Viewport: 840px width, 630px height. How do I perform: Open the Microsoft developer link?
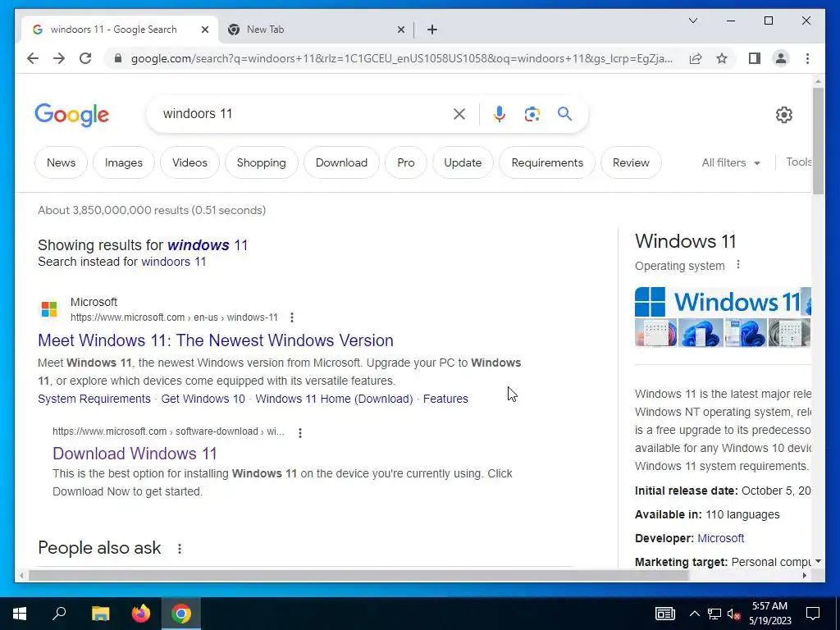(720, 538)
